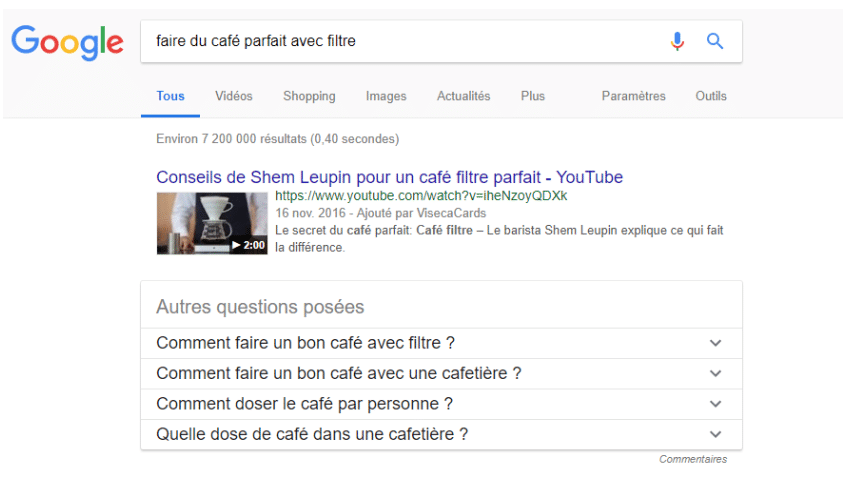Switch to the Shopping tab

coord(309,96)
